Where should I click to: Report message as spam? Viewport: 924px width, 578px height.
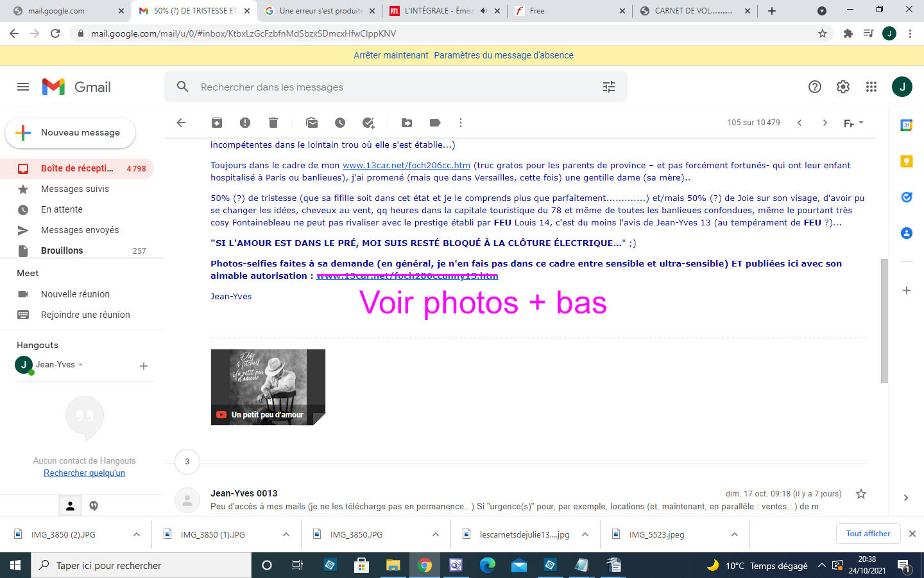[245, 123]
